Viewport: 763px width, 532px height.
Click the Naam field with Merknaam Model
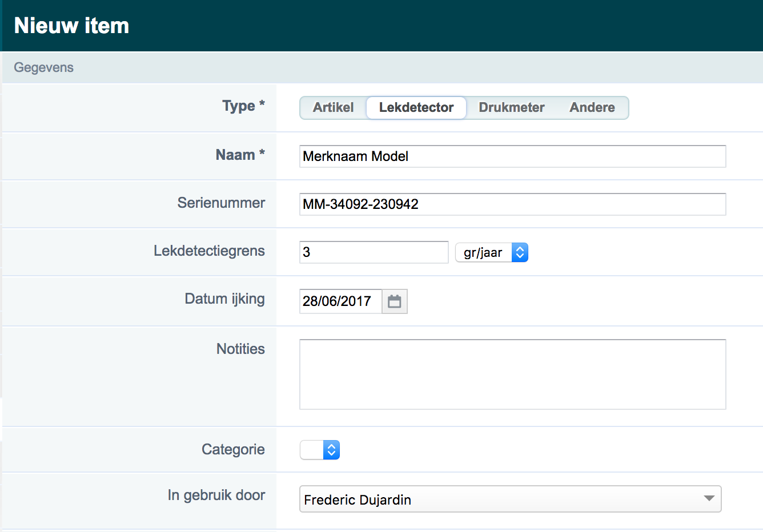pos(513,156)
